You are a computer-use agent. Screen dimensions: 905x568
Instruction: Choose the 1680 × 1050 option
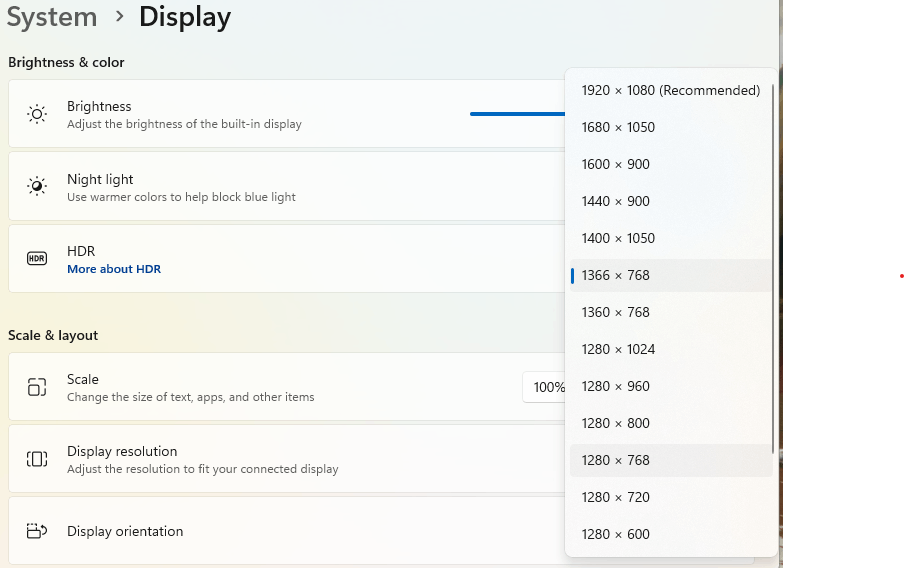click(671, 128)
